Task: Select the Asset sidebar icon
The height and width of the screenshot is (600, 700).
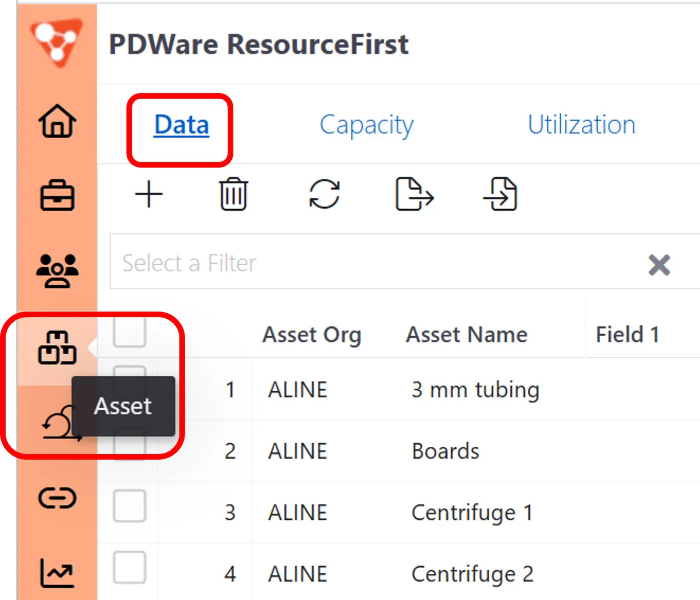Action: click(57, 348)
